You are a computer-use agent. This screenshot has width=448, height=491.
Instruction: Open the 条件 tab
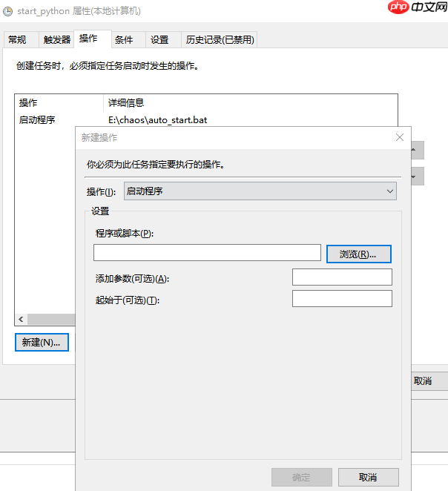(128, 40)
